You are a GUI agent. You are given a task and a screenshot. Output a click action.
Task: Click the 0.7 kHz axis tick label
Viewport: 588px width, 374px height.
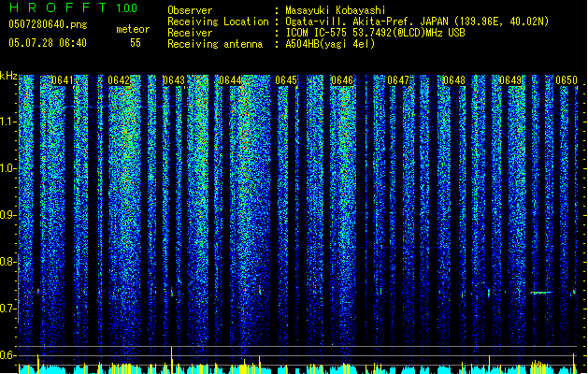(8, 309)
